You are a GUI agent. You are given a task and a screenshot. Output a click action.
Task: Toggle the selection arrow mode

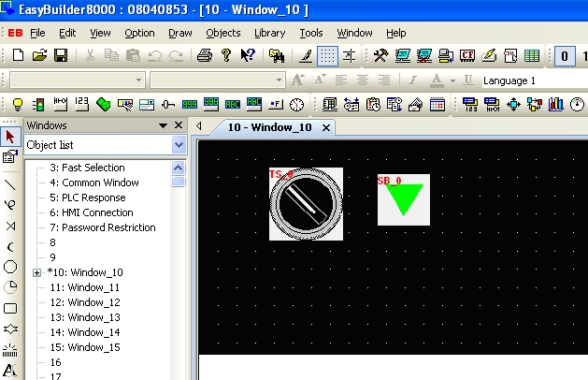(x=10, y=137)
